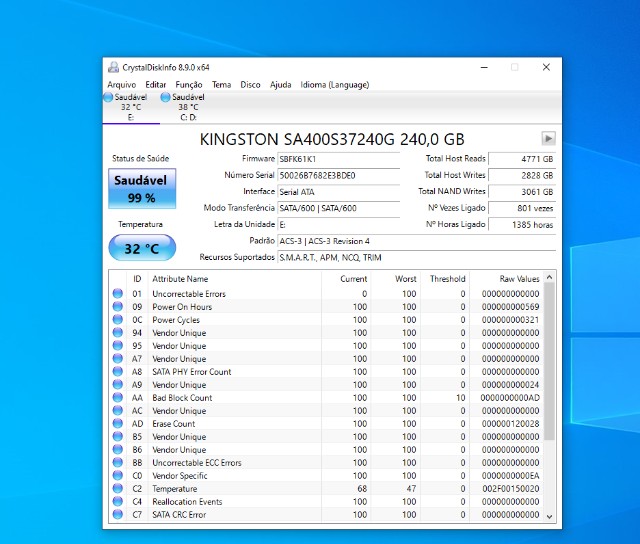Click status circle for Power Cycles row

118,320
